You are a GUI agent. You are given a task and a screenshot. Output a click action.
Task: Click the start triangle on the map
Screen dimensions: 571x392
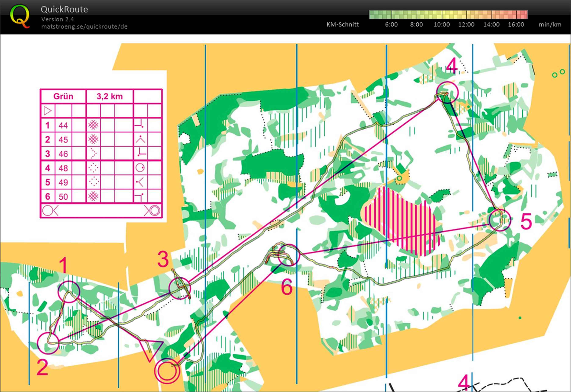151,348
